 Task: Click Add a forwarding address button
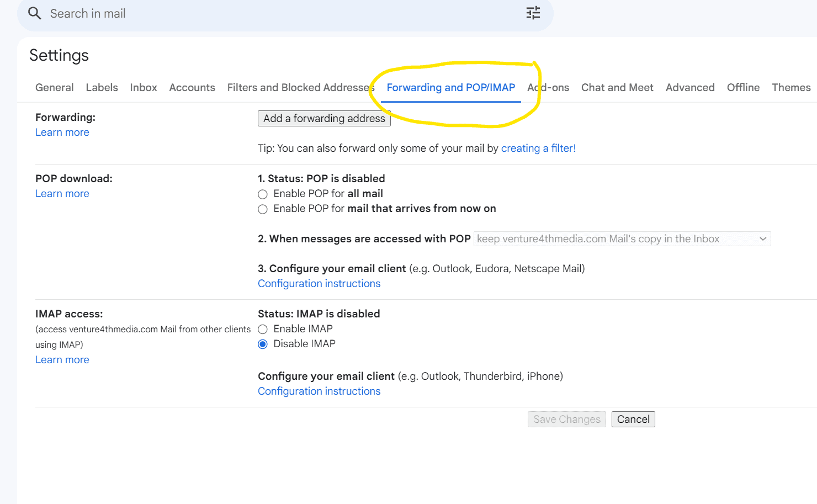coord(324,119)
